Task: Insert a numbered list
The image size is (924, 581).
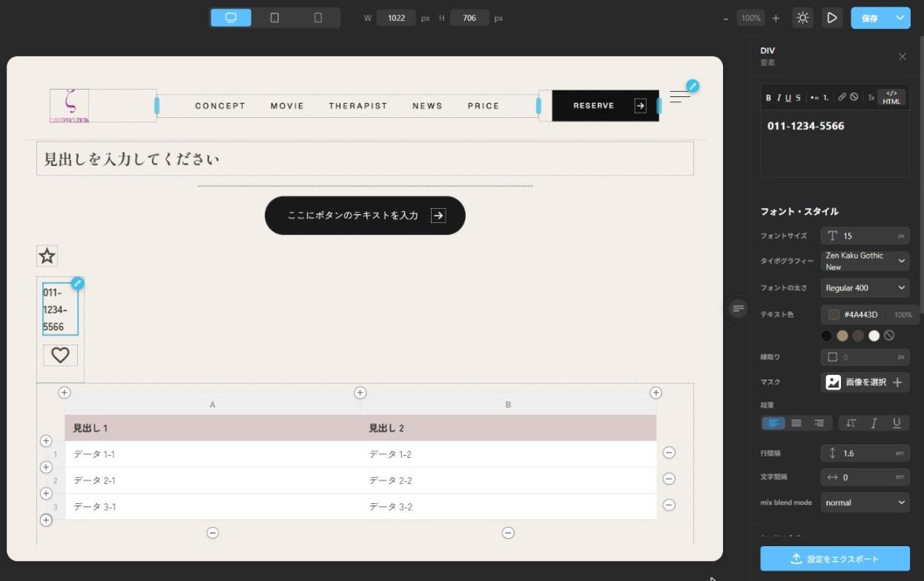Action: (x=825, y=98)
